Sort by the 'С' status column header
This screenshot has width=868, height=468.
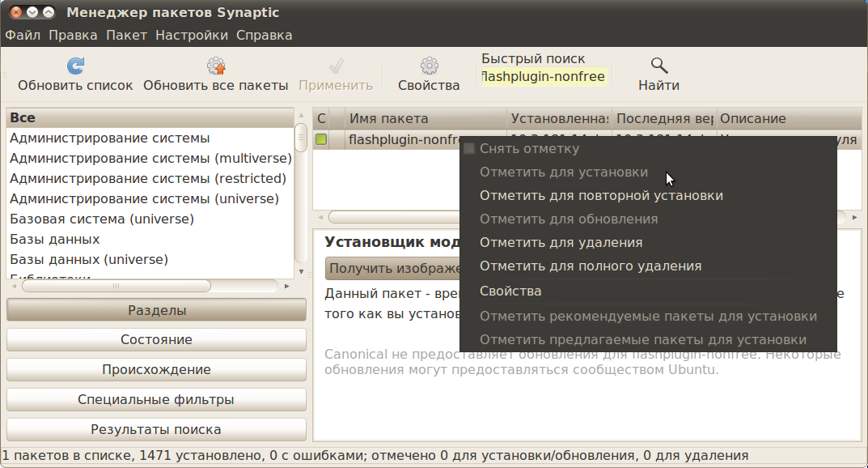321,118
